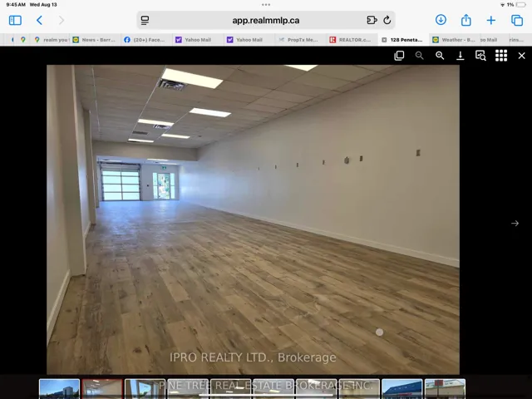
Task: Open the Safari downloads list
Action: pos(441,20)
